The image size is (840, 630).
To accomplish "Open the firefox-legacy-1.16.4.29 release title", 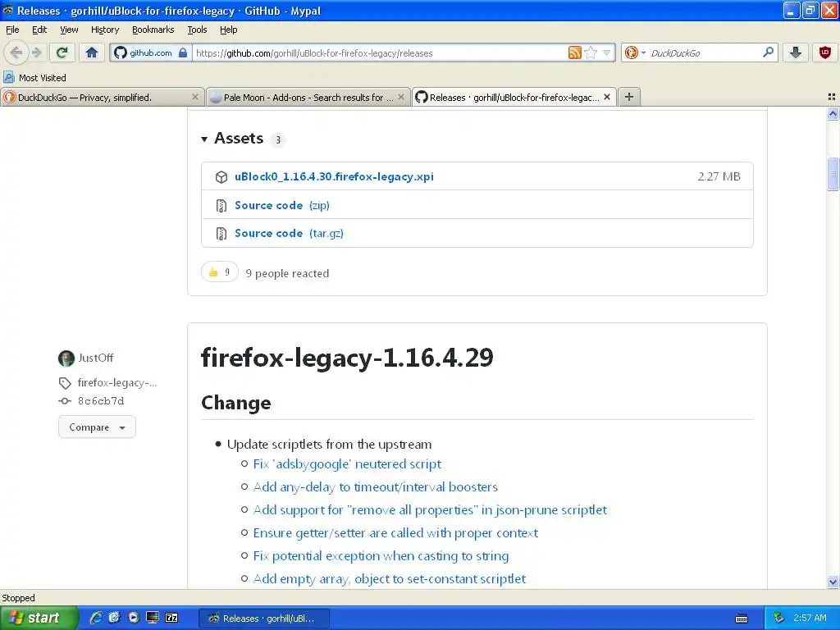I will click(347, 357).
